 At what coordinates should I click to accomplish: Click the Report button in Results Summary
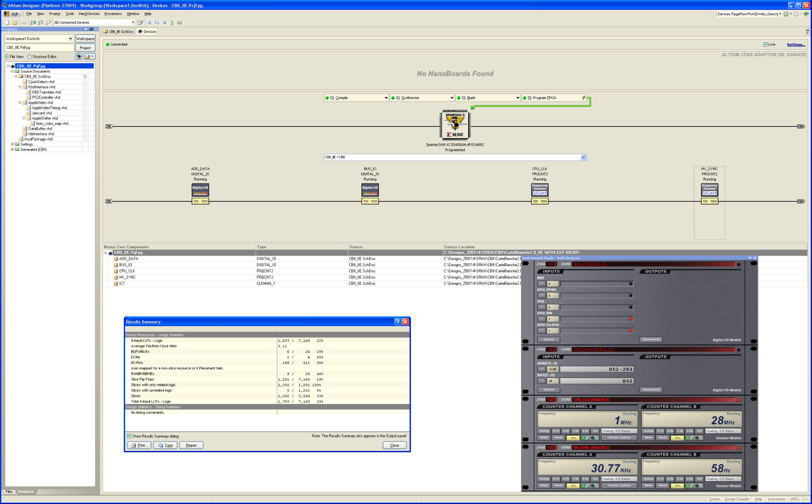191,445
